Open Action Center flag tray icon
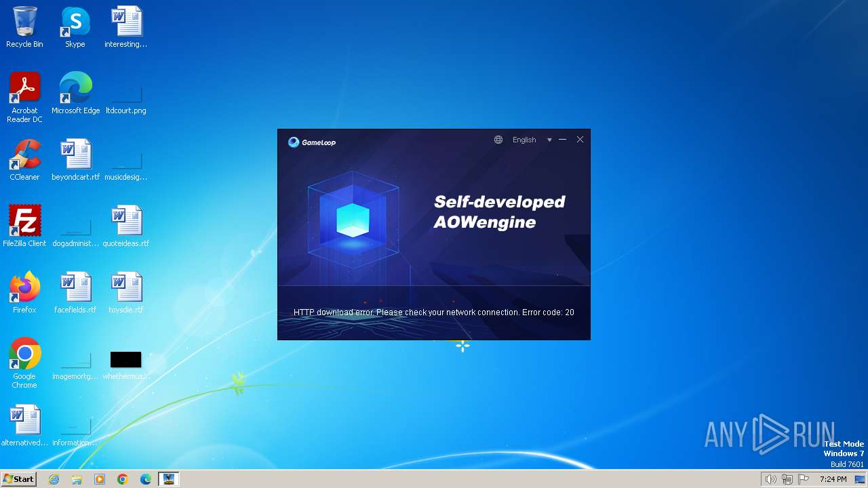This screenshot has height=488, width=868. (x=804, y=479)
